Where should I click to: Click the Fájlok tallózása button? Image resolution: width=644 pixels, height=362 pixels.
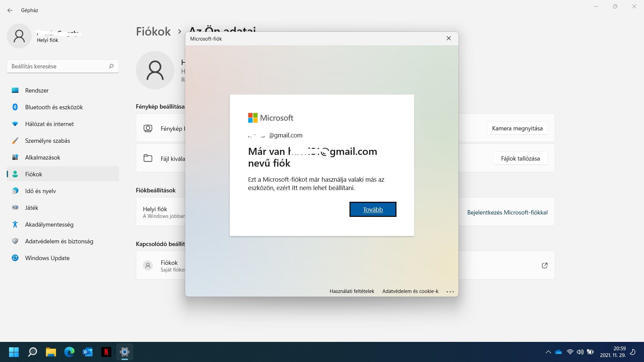[x=521, y=159]
